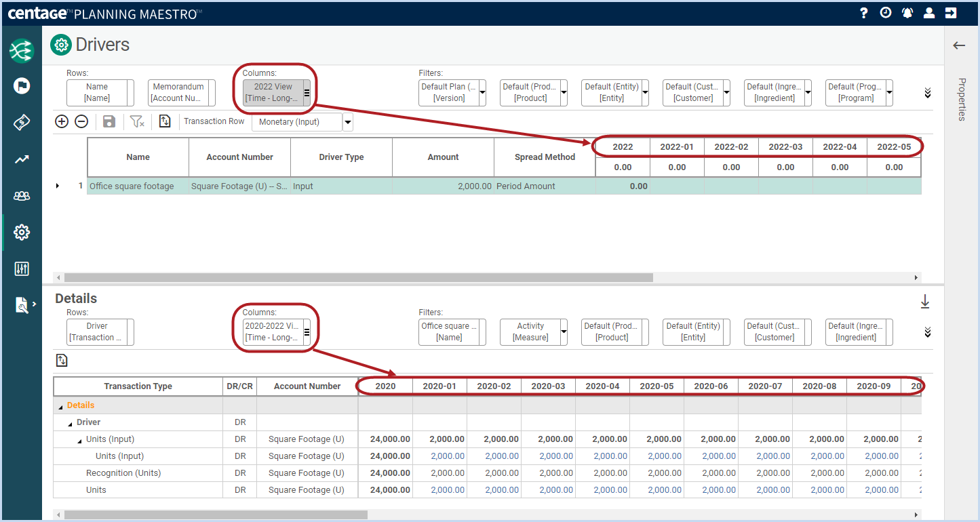Open top Default (Cust...) [Customer] filter dropdown
Viewport: 980px width, 522px height.
[x=726, y=93]
